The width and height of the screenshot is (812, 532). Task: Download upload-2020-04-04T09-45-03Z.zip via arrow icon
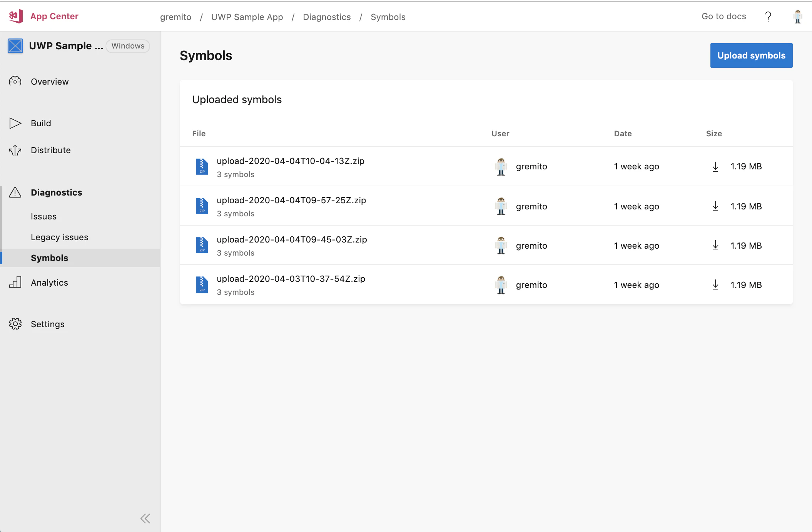(715, 246)
